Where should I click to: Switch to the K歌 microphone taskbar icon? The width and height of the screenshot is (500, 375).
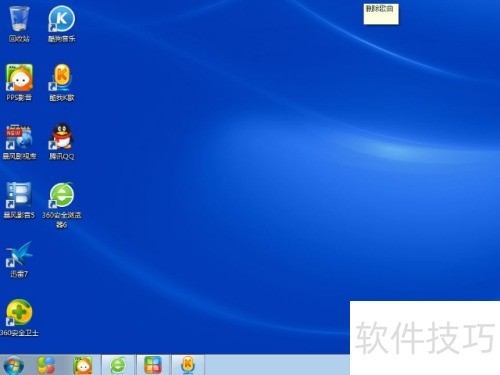pyautogui.click(x=188, y=365)
